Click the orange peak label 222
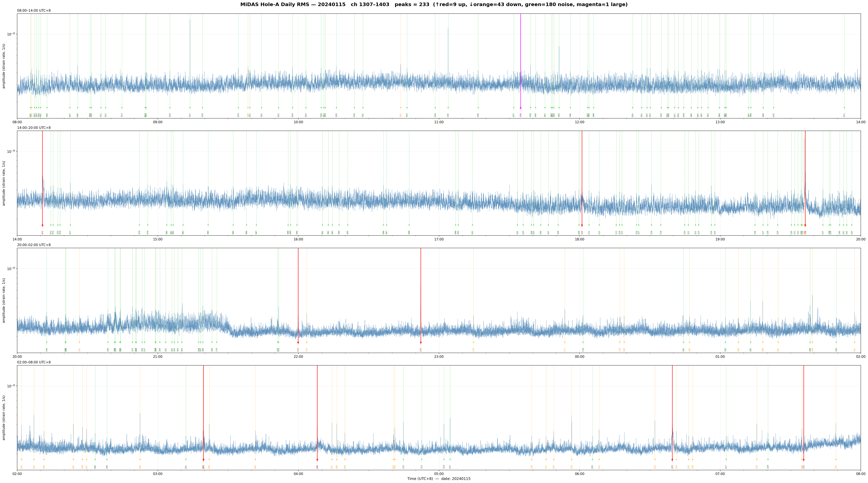 pos(655,467)
